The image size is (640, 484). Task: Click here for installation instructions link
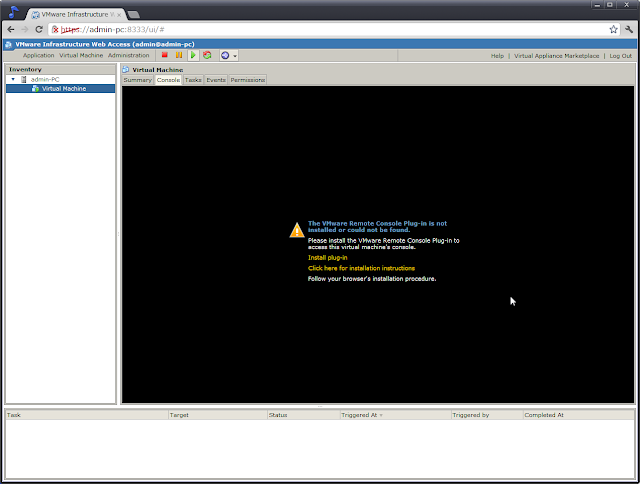tap(361, 268)
